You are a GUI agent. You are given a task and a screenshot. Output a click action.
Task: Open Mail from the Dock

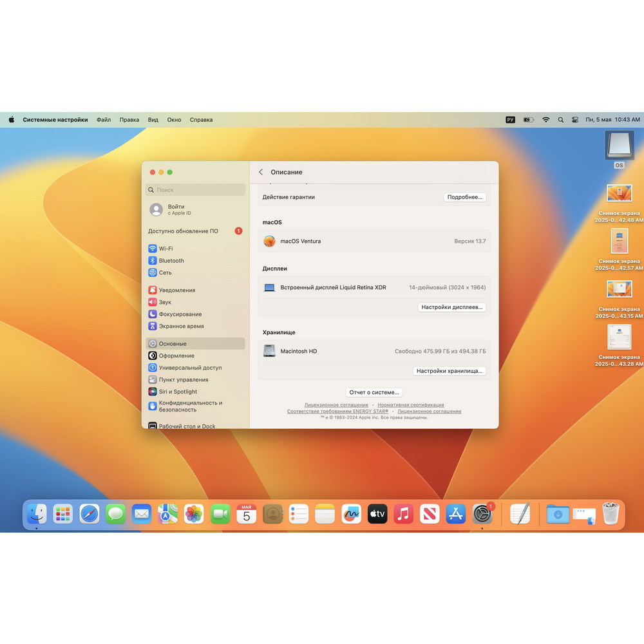click(142, 514)
